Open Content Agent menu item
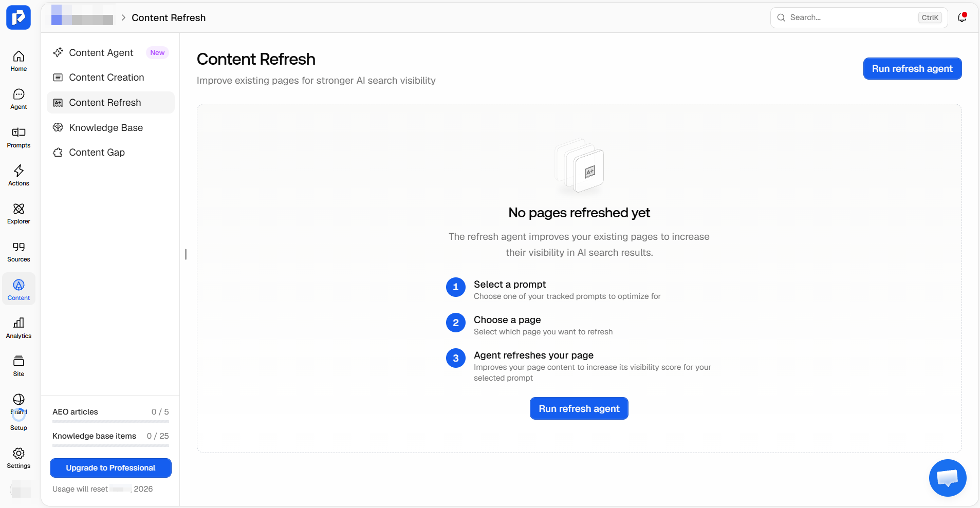 point(110,52)
